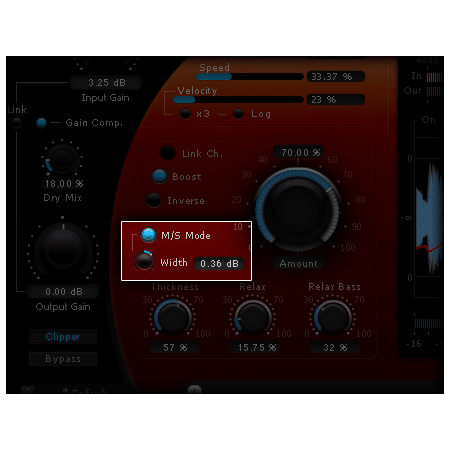Click the waveform display graph

pyautogui.click(x=429, y=217)
